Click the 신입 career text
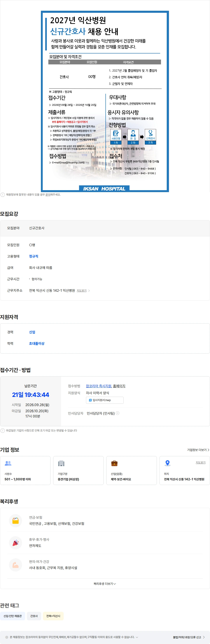 point(32,332)
